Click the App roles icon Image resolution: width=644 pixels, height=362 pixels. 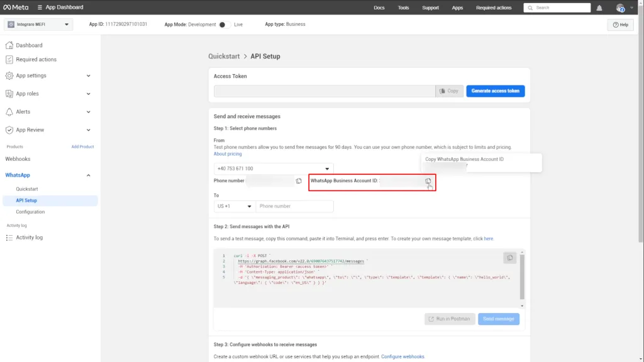9,94
